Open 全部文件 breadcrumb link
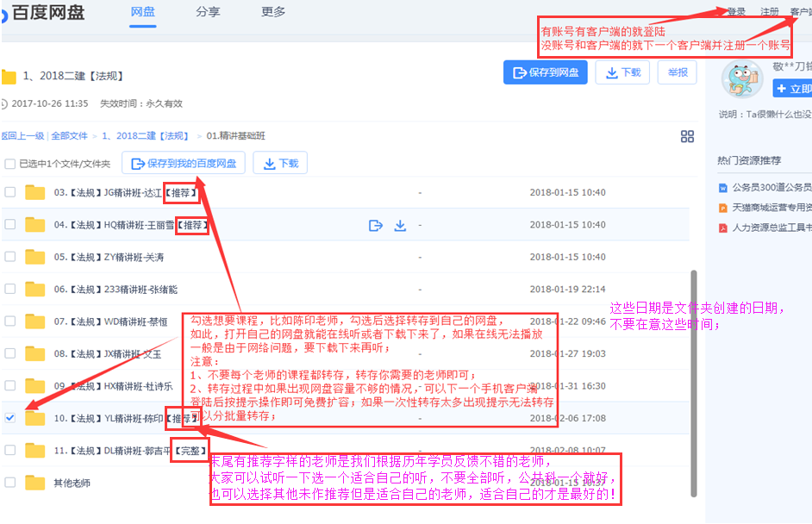Image resolution: width=812 pixels, height=524 pixels. click(x=70, y=135)
